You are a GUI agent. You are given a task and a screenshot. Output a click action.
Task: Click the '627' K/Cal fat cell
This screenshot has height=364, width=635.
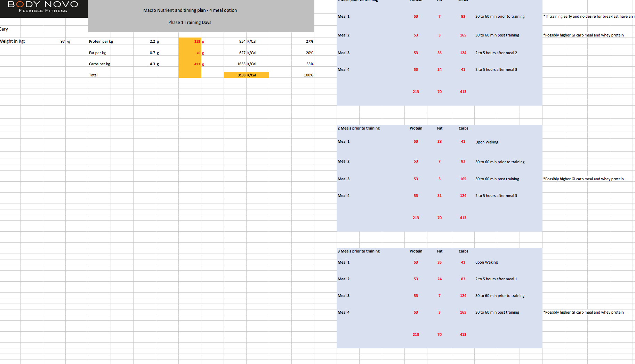pyautogui.click(x=242, y=53)
